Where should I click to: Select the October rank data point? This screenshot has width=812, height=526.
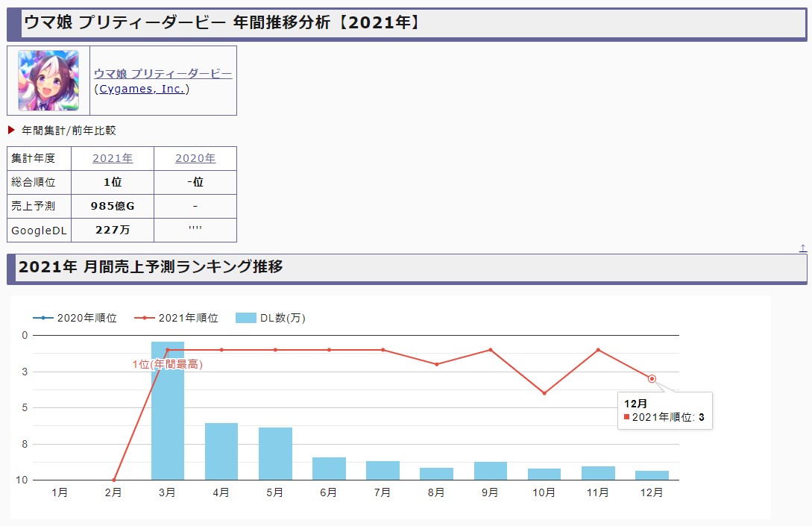544,393
